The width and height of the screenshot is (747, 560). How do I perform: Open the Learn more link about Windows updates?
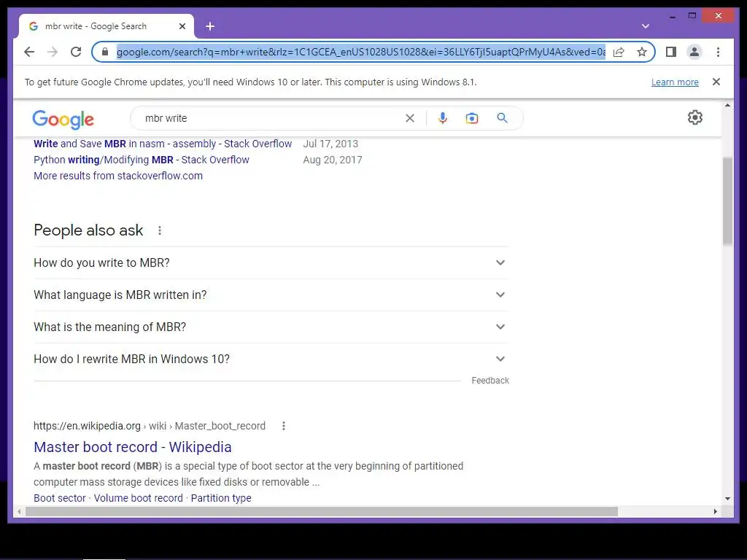pyautogui.click(x=675, y=82)
